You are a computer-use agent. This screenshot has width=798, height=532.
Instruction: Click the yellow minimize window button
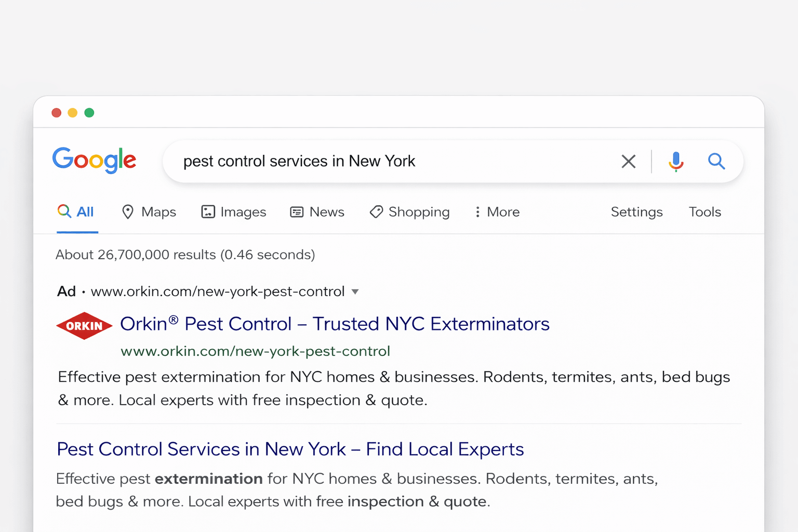[x=73, y=113]
